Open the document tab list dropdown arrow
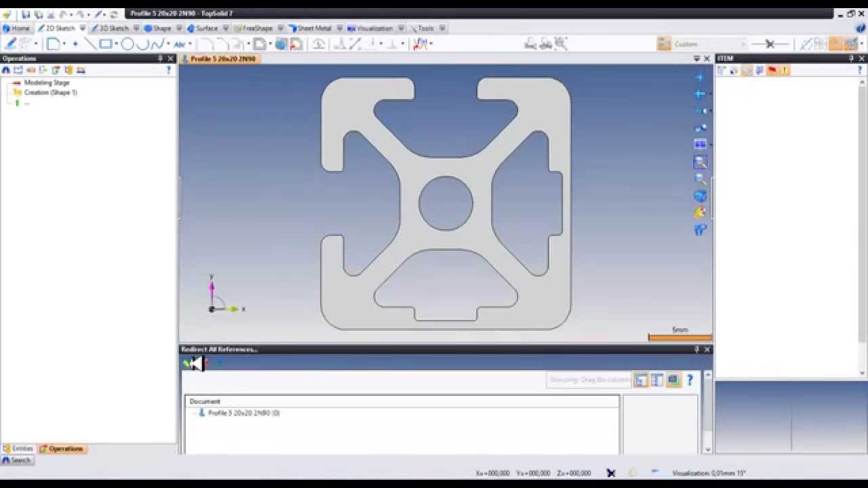The image size is (868, 488). coord(696,58)
